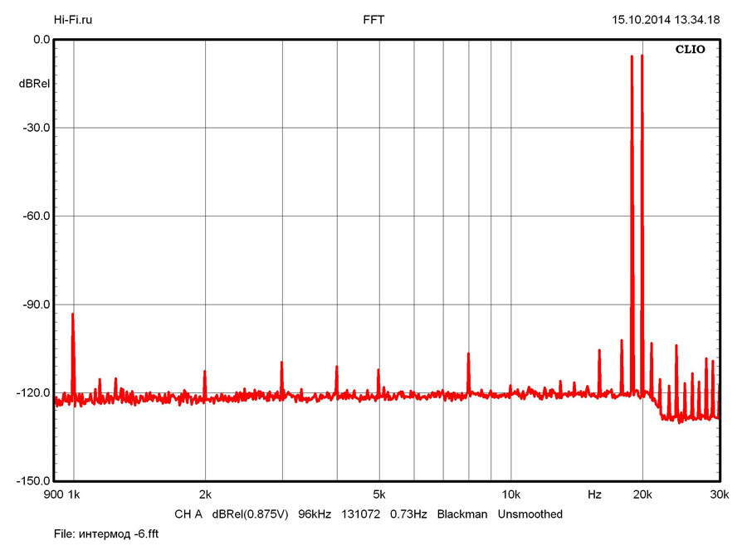
Task: Click the Hi-Fi.ru source label
Action: [73, 20]
